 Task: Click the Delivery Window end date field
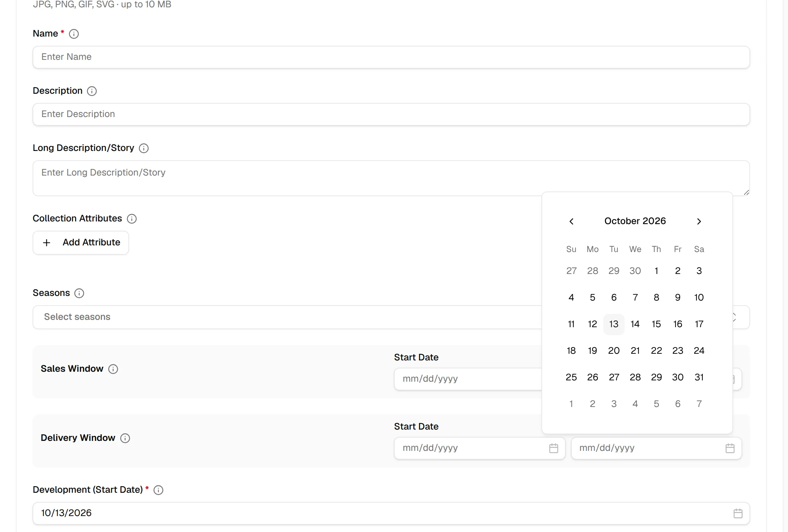click(656, 448)
